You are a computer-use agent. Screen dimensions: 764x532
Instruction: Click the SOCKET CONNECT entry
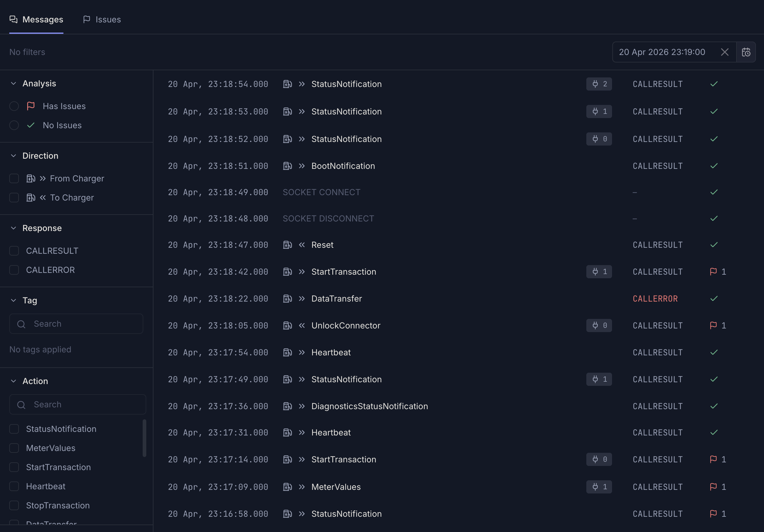point(322,192)
